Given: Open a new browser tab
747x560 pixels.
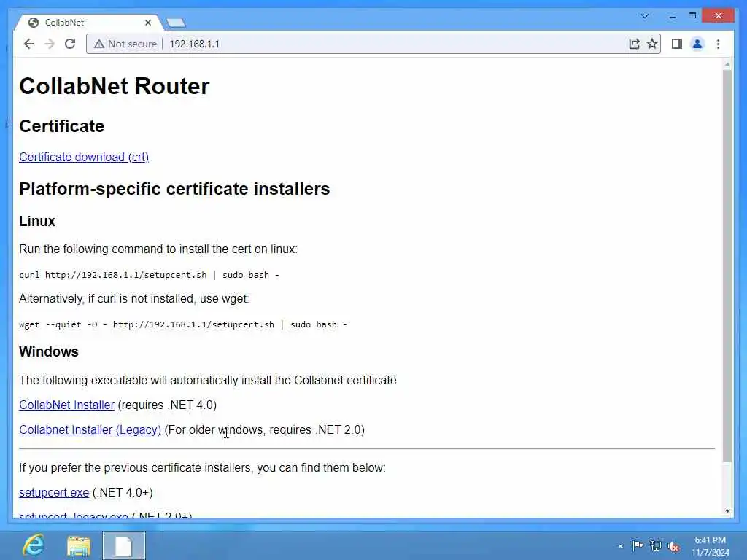Looking at the screenshot, I should coord(176,23).
